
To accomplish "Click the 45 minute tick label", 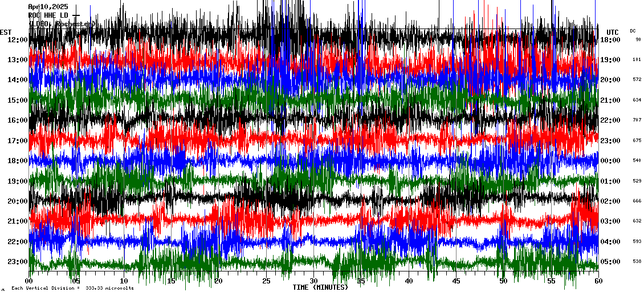I will [456, 281].
